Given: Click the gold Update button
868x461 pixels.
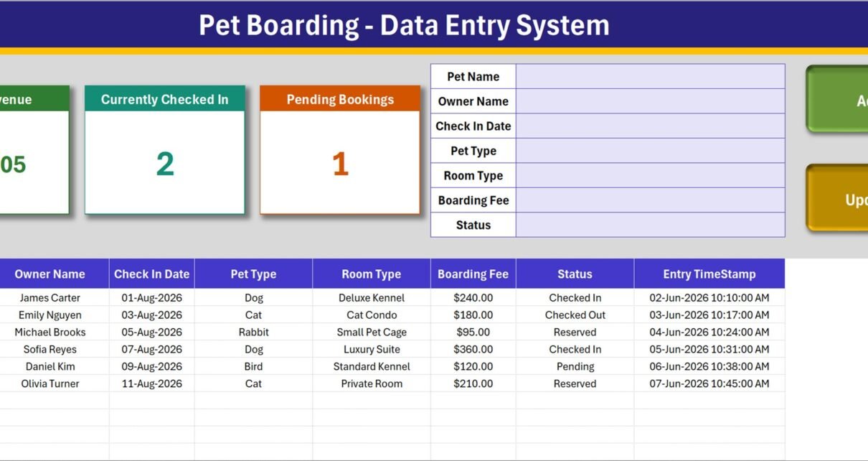Looking at the screenshot, I should [837, 198].
